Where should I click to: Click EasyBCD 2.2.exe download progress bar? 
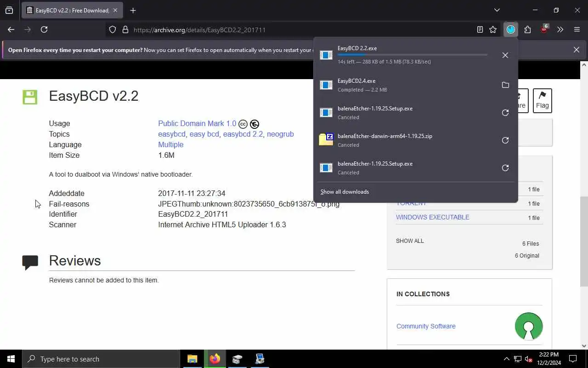point(412,55)
